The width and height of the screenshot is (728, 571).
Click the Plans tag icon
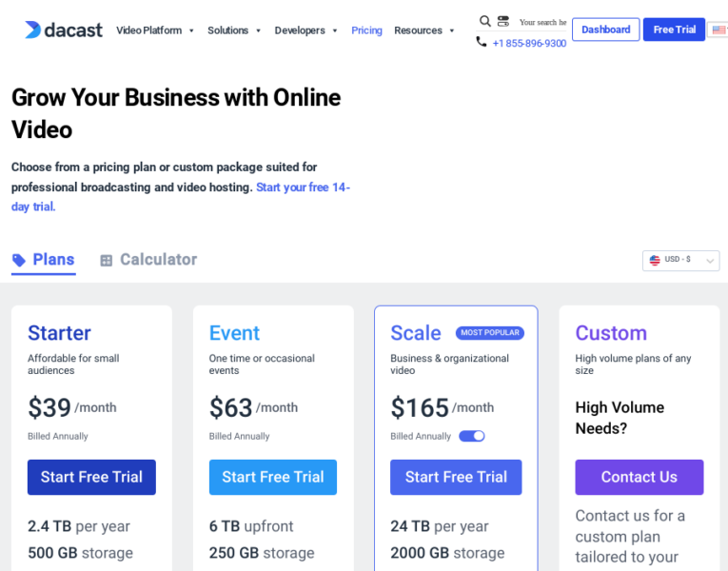tap(19, 260)
